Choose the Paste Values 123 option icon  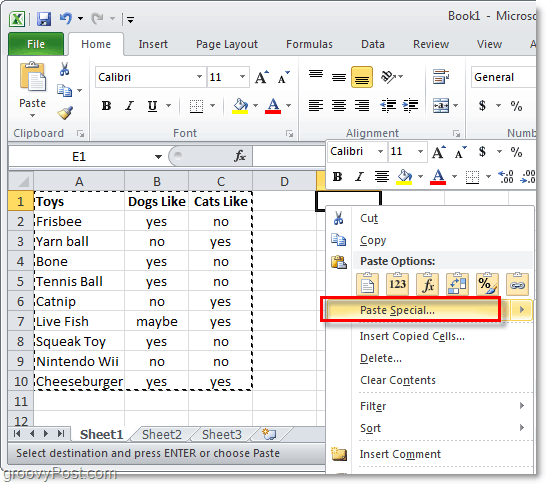click(397, 284)
